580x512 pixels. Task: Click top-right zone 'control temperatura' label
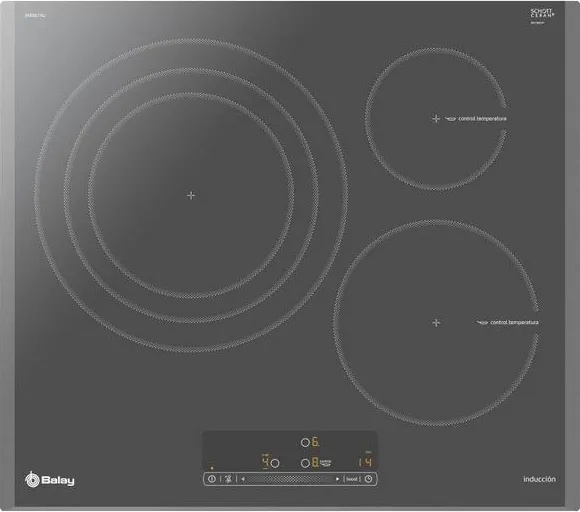(x=482, y=119)
